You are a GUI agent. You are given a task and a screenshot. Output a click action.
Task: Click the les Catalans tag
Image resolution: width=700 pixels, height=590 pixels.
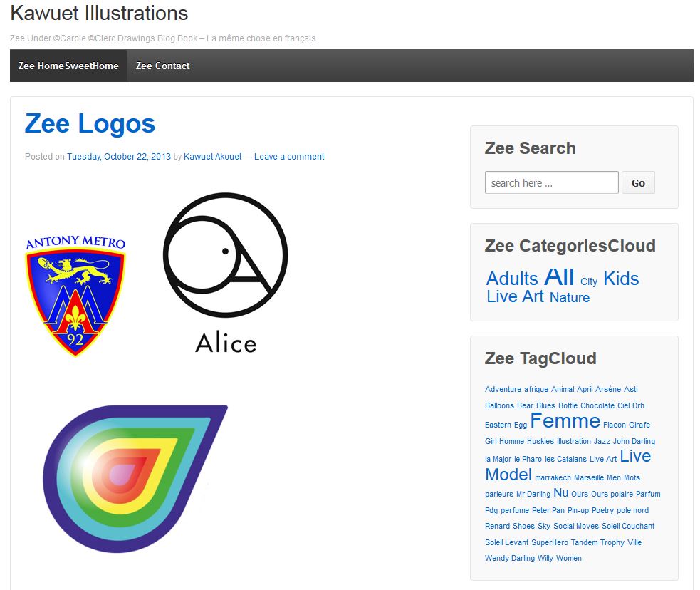(565, 459)
